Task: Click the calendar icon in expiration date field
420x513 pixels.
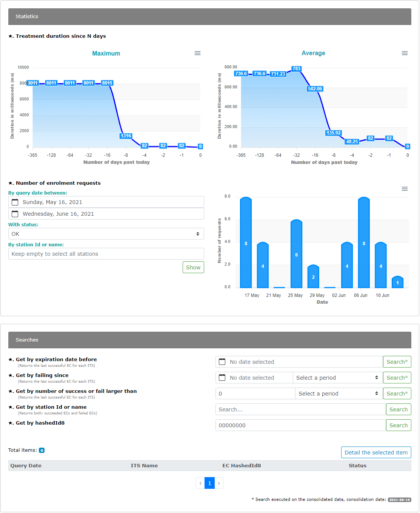Action: 222,362
